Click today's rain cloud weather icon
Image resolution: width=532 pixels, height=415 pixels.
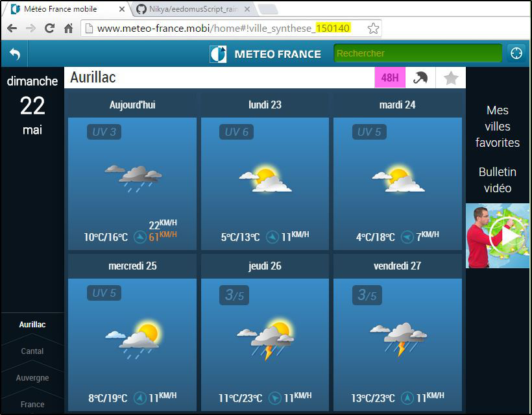(133, 179)
